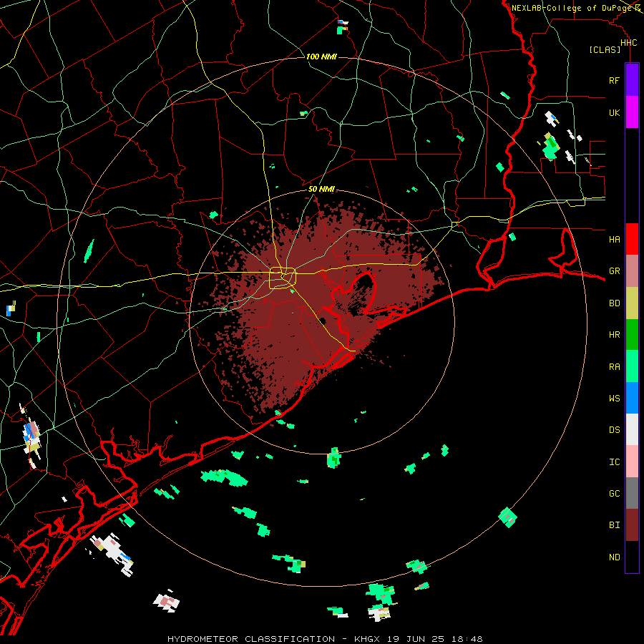Click the pink GR legend swatch
Image resolution: width=644 pixels, height=644 pixels.
coord(632,270)
